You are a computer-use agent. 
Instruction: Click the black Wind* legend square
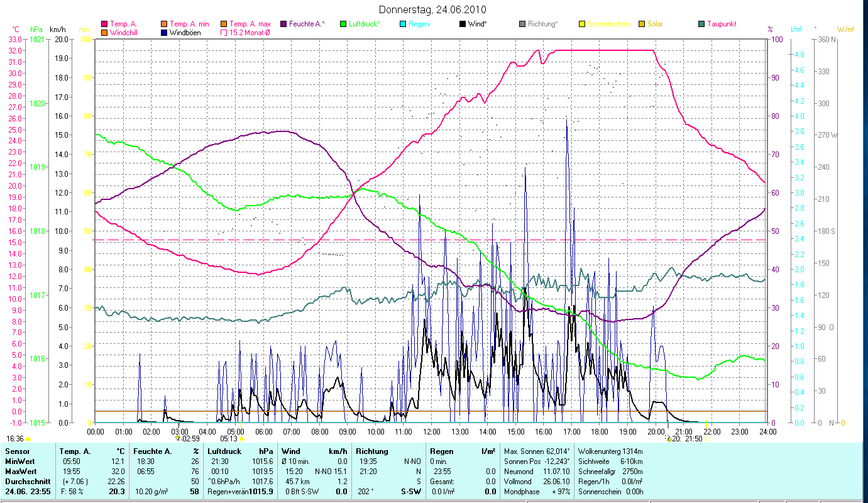click(463, 24)
